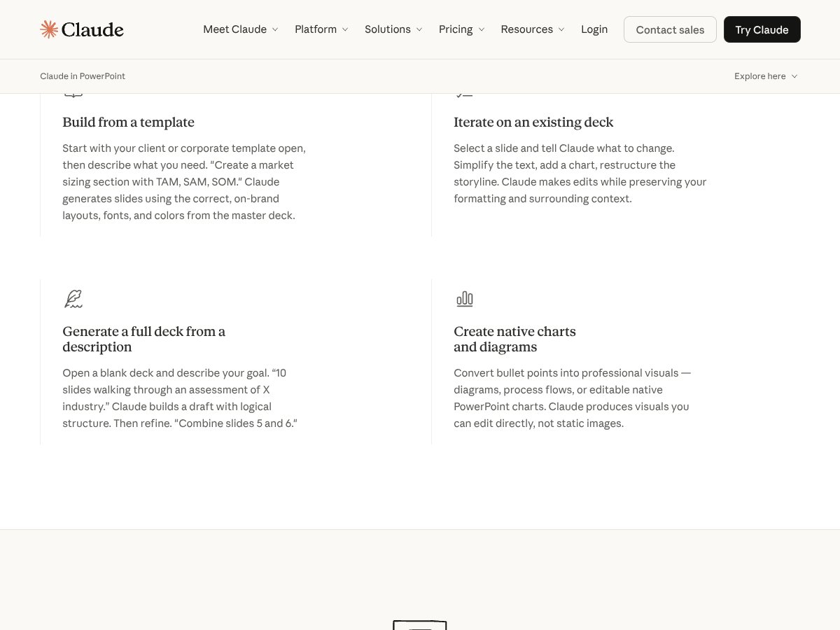The height and width of the screenshot is (630, 840).
Task: Click the Claude starburst logo icon
Action: tap(49, 29)
